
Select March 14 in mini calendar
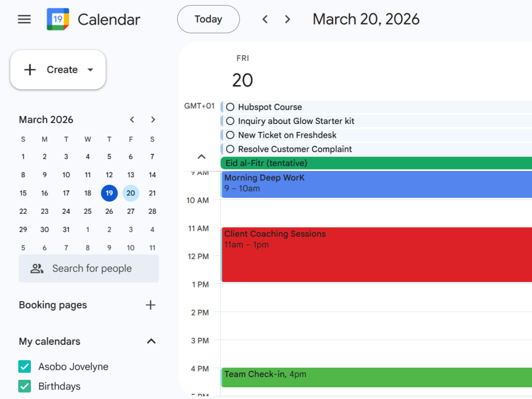tap(152, 174)
